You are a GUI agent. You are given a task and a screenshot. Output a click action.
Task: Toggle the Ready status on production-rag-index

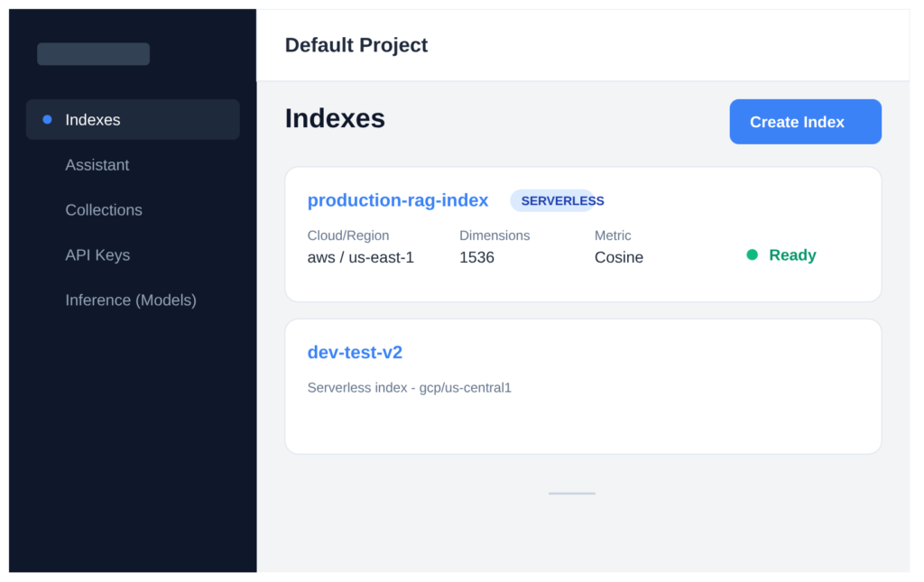781,254
